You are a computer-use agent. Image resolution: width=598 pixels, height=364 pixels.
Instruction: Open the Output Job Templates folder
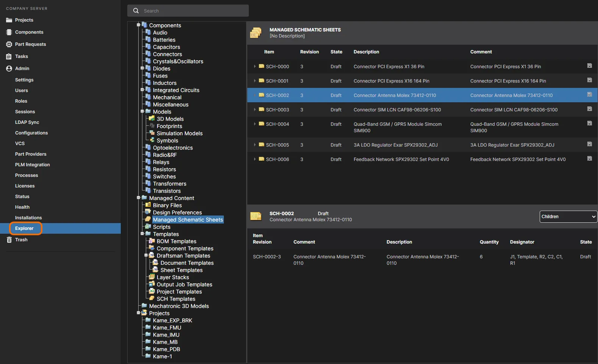pyautogui.click(x=184, y=284)
